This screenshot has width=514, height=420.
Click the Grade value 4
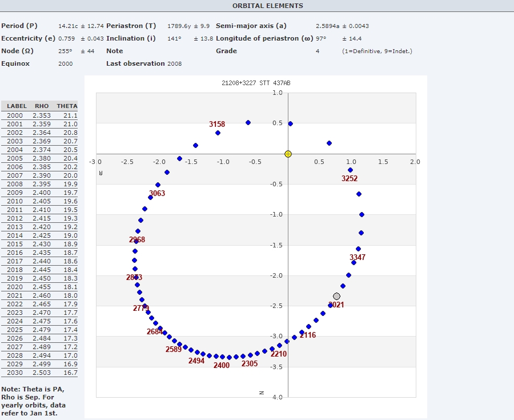tap(318, 51)
